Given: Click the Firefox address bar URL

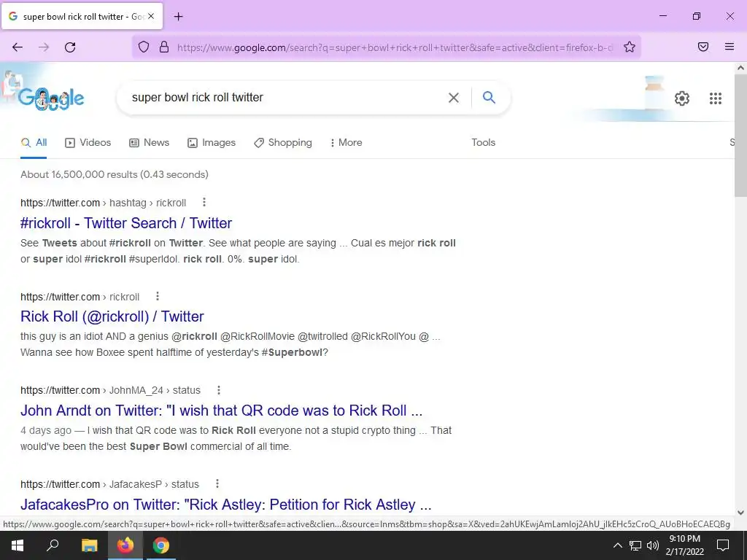Looking at the screenshot, I should click(x=395, y=47).
